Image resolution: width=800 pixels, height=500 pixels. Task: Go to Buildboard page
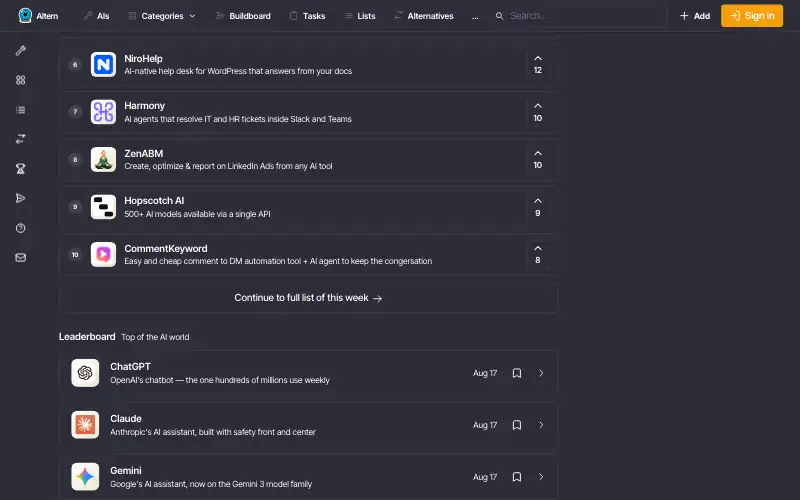click(243, 16)
